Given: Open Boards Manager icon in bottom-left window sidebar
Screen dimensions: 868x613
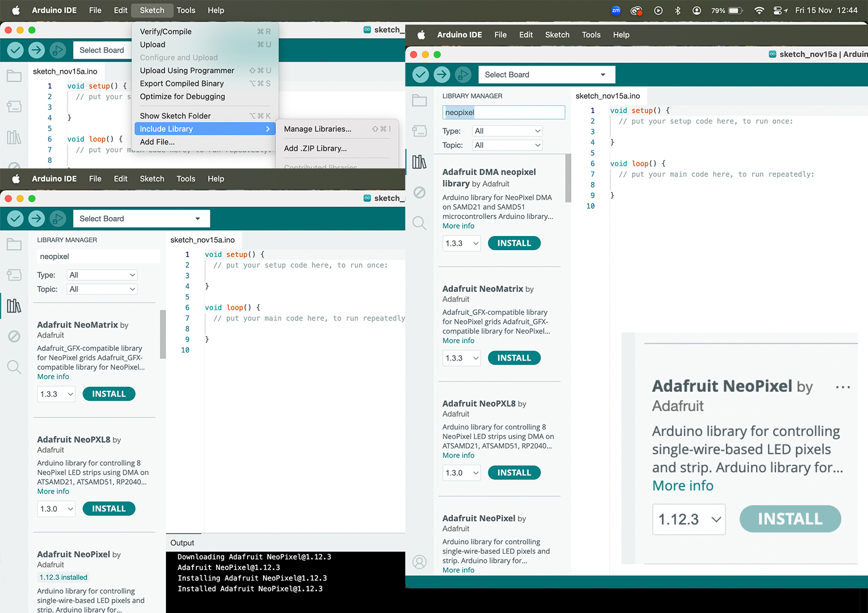Looking at the screenshot, I should click(x=14, y=275).
